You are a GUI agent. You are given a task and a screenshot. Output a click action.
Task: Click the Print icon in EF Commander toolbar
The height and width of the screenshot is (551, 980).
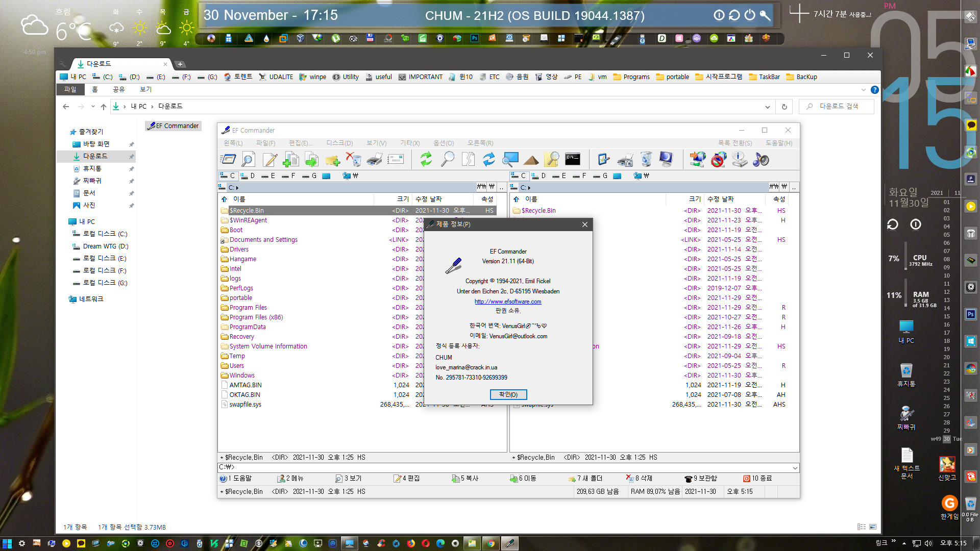pos(374,160)
